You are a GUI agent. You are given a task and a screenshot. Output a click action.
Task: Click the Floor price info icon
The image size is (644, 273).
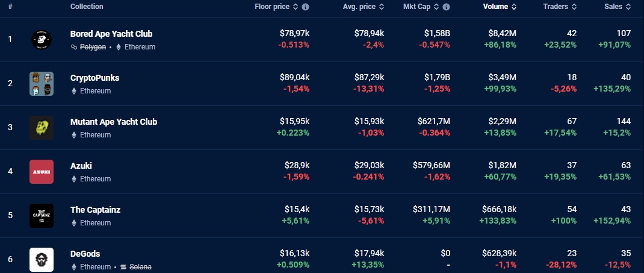tap(305, 7)
